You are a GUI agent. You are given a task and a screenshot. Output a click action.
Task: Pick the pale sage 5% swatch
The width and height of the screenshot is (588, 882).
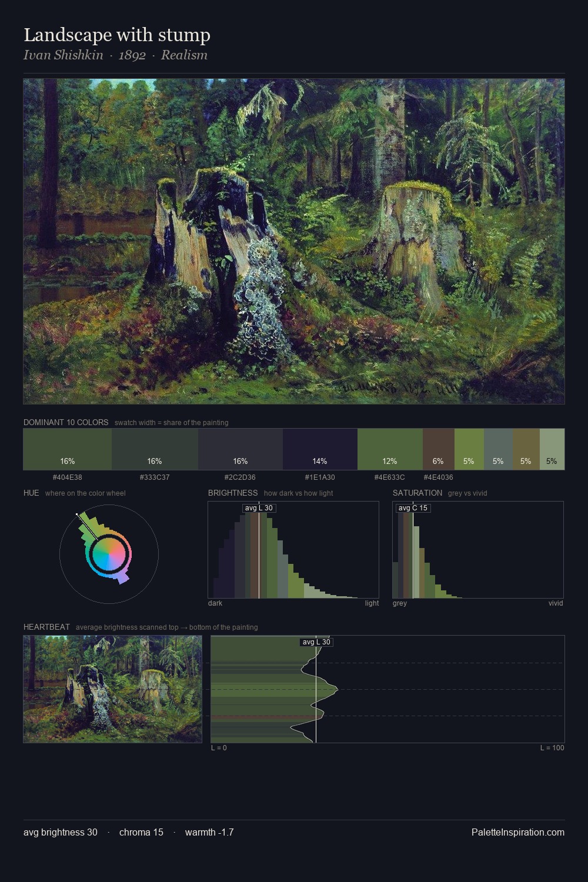pyautogui.click(x=552, y=449)
